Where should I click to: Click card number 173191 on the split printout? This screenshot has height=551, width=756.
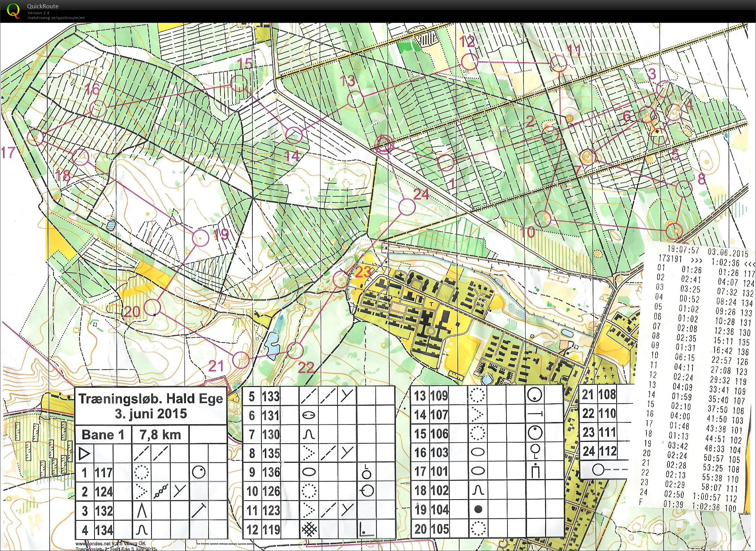coord(670,258)
